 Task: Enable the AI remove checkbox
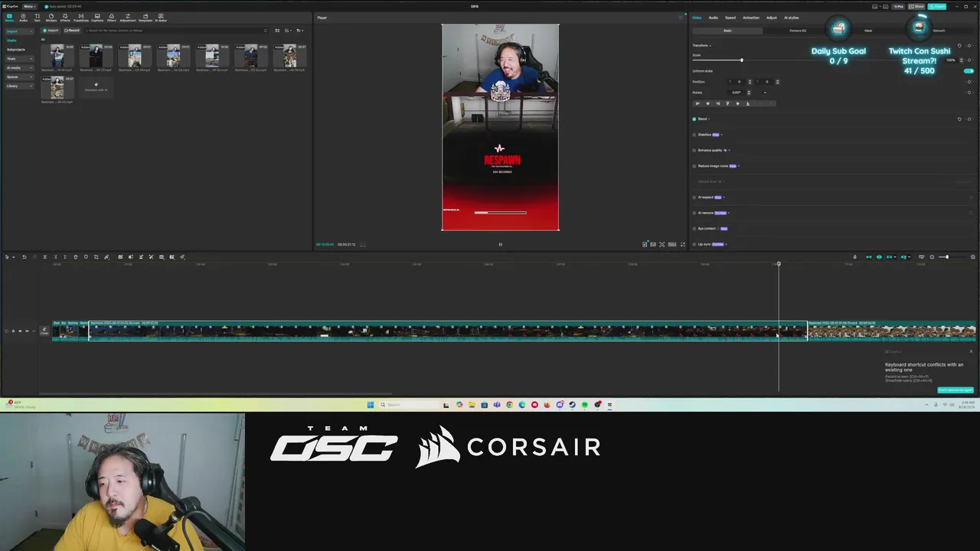tap(694, 213)
